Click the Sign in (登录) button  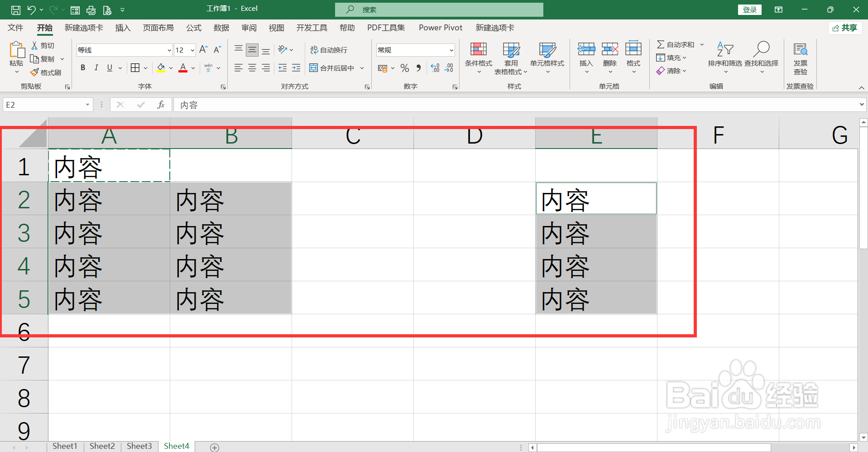click(750, 10)
